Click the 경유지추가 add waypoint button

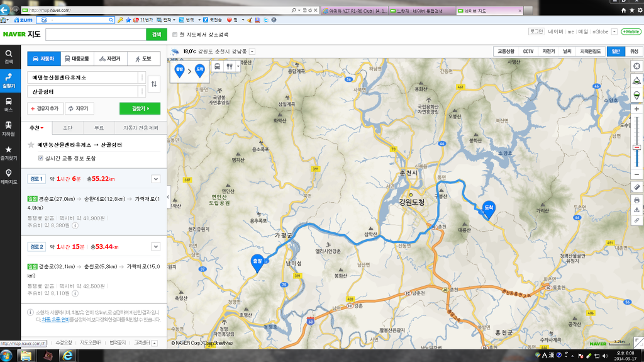click(45, 108)
